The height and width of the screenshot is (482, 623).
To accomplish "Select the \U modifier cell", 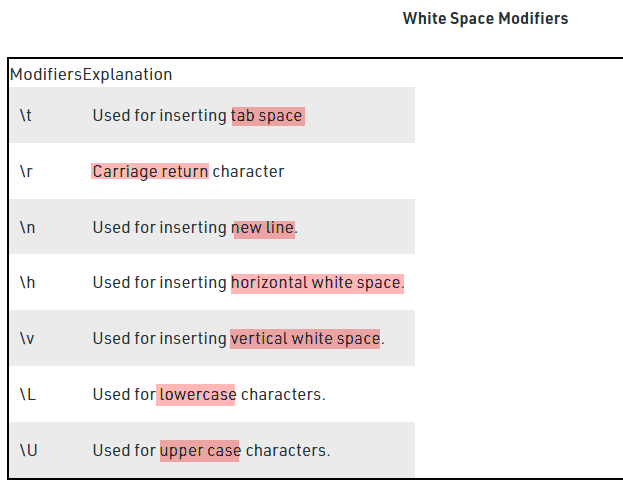I will [28, 450].
